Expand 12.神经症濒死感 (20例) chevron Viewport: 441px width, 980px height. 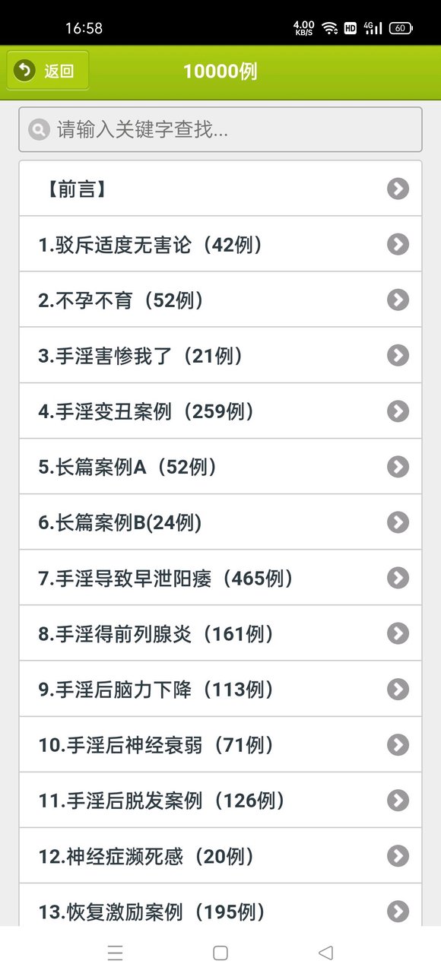click(398, 856)
